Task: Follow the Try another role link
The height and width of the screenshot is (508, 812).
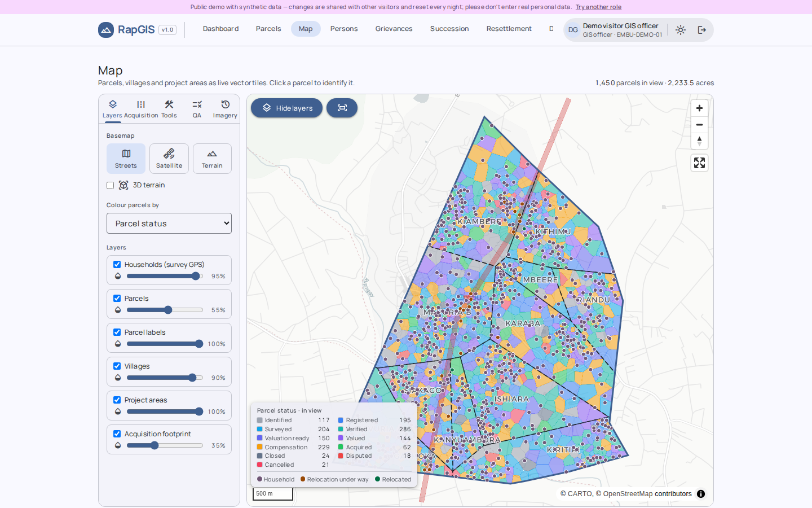Action: click(598, 7)
